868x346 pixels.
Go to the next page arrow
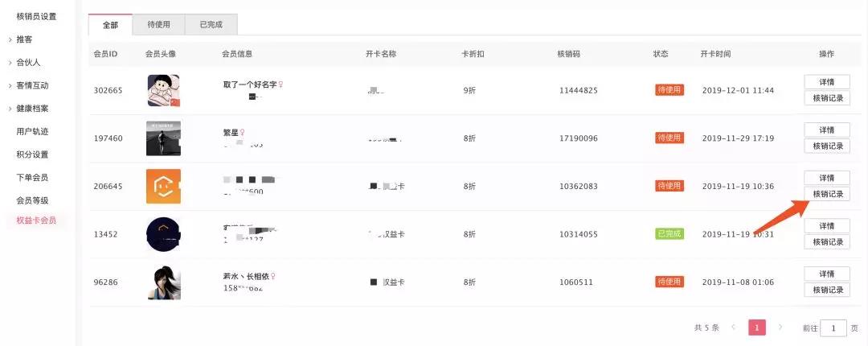(x=780, y=327)
